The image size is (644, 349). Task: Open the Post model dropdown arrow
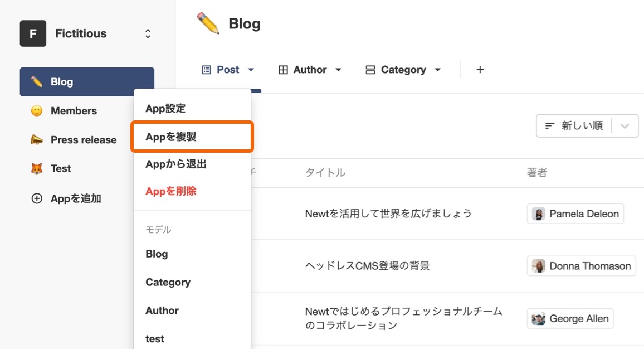[x=250, y=70]
